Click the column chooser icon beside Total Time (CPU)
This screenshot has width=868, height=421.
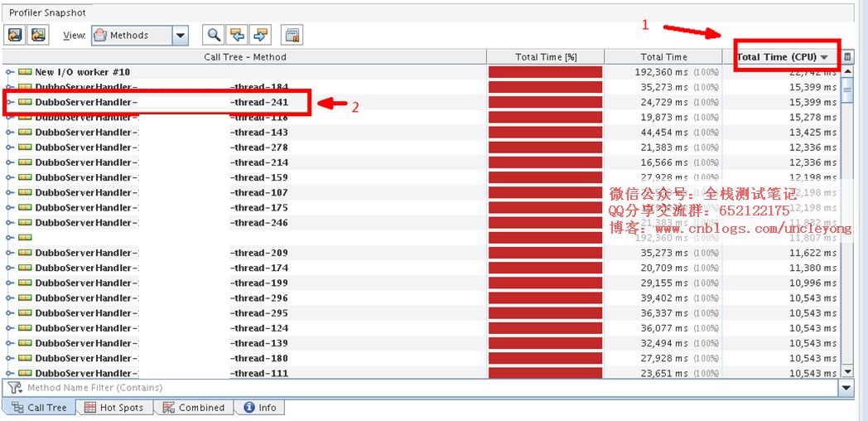click(x=847, y=56)
